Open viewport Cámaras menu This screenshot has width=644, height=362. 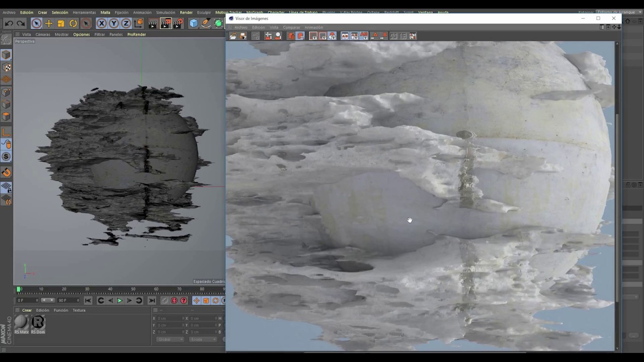(43, 34)
